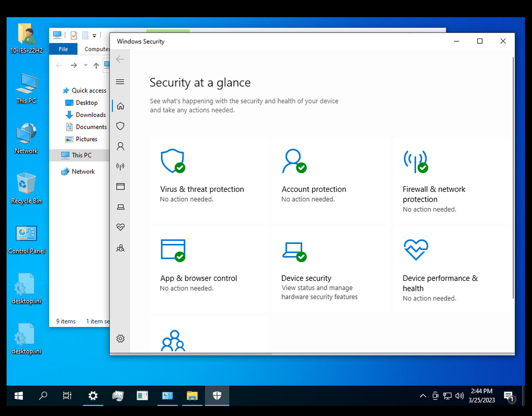This screenshot has height=416, width=532.
Task: Open Virus & threat protection shield sidebar icon
Action: [x=121, y=126]
